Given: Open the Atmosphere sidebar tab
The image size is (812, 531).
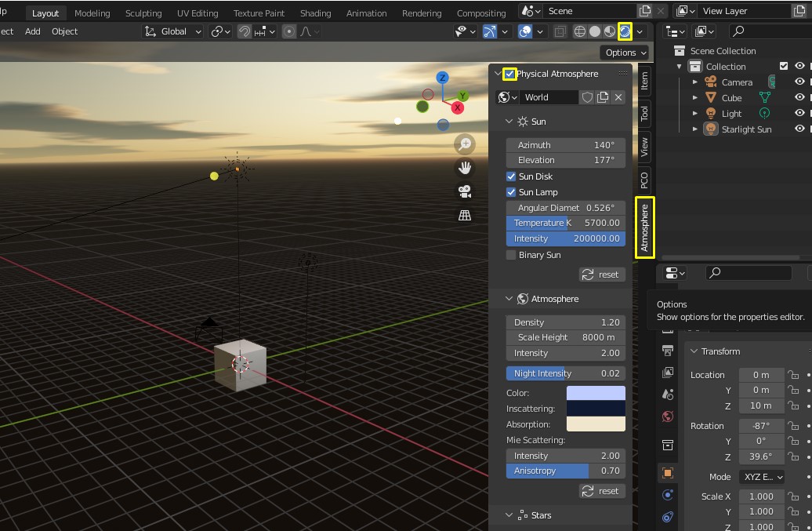Looking at the screenshot, I should (x=645, y=227).
